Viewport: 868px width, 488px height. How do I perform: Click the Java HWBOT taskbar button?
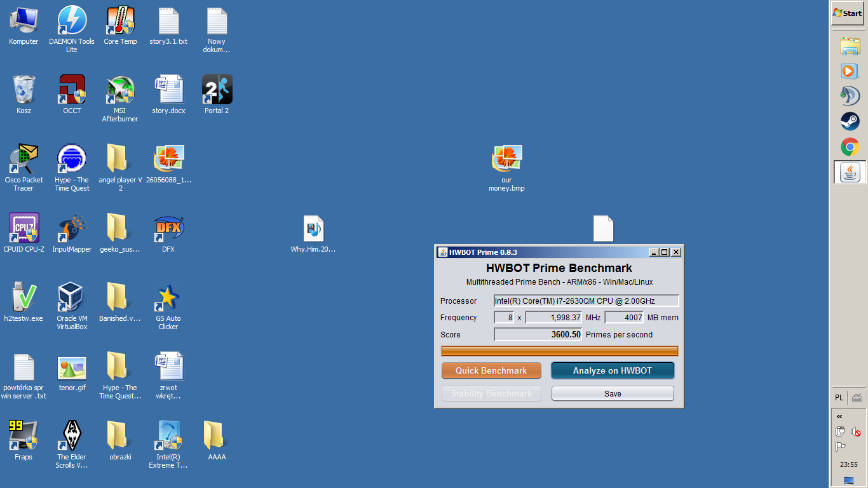click(850, 172)
